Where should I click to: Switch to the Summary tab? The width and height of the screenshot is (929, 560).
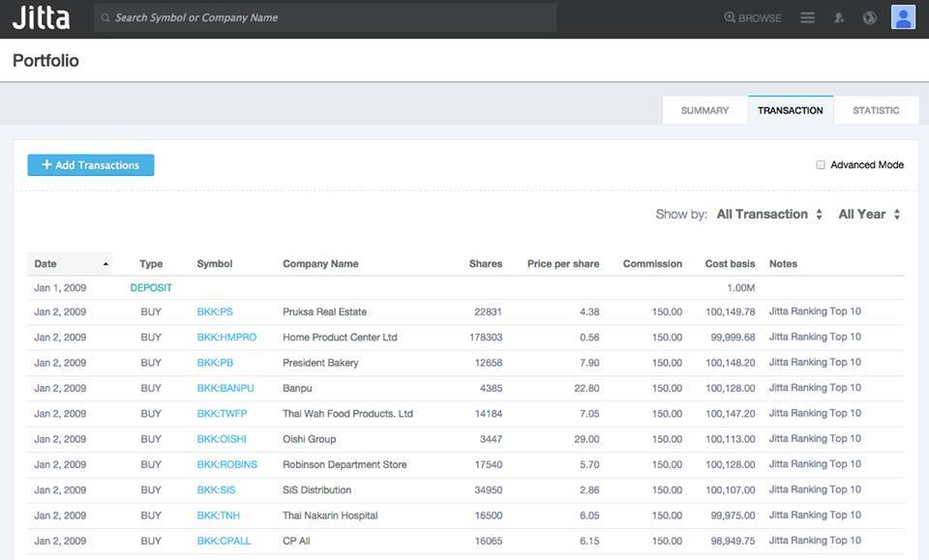point(705,110)
